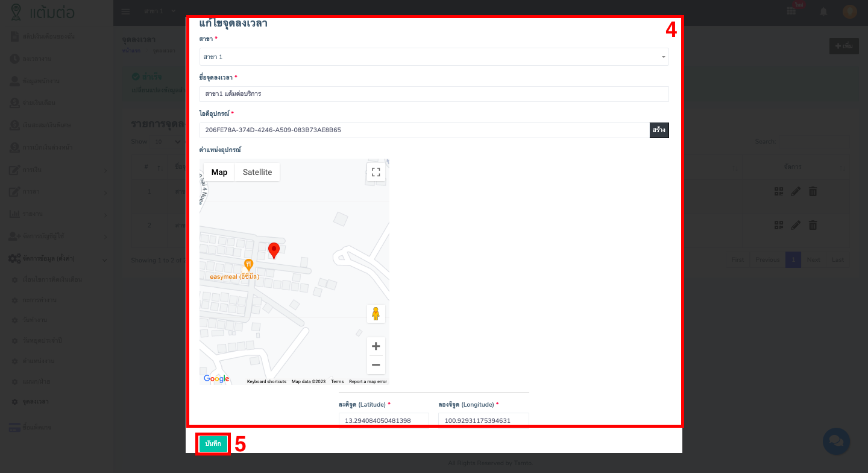Click the trash icon in second row
Screen dimensions: 868x473
click(x=813, y=225)
